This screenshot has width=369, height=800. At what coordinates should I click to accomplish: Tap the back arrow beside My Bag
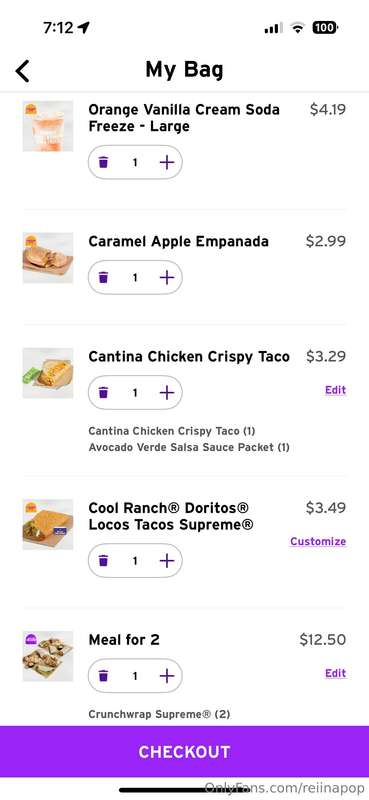coord(22,71)
